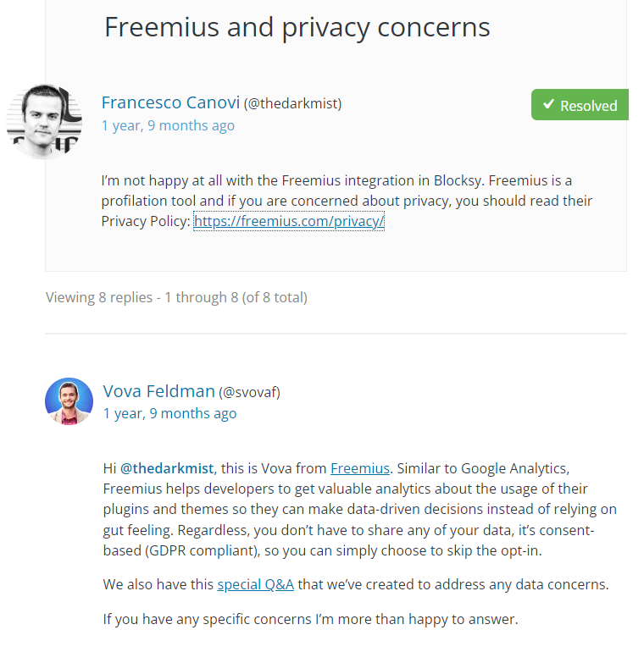The width and height of the screenshot is (644, 652).
Task: Click the Freemius and privacy concerns title
Action: (297, 27)
